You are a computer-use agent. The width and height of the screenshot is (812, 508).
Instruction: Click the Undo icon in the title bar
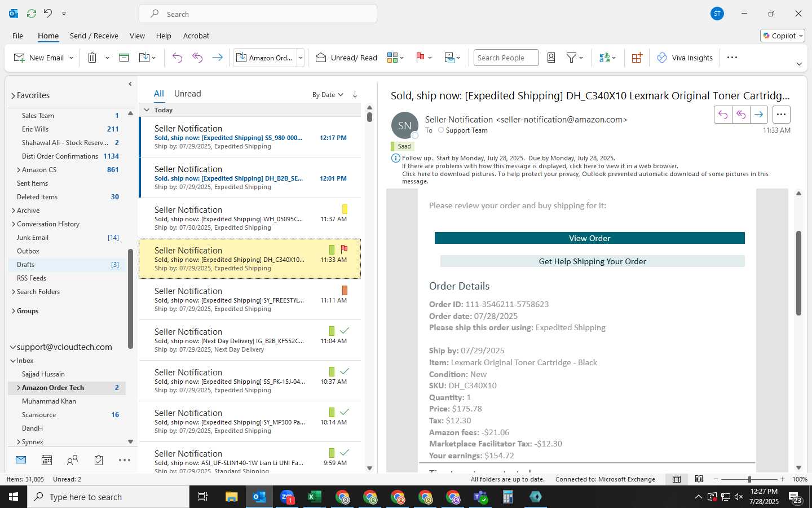click(x=48, y=13)
